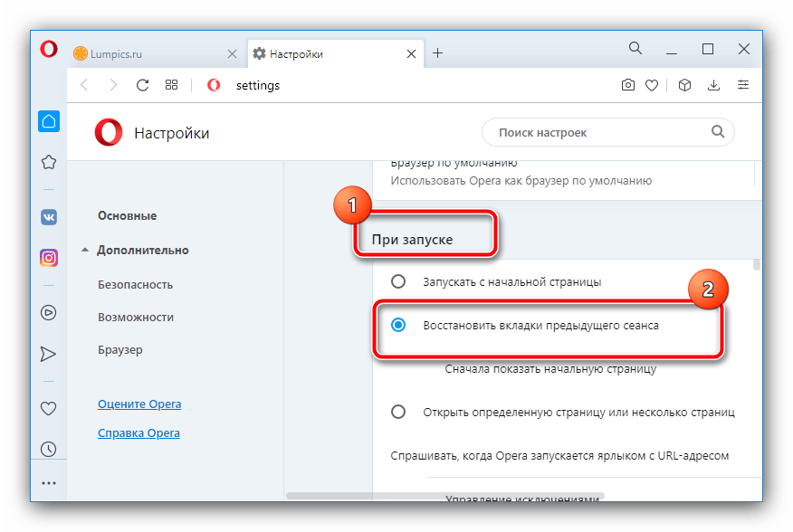This screenshot has height=532, width=793.
Task: Open Instagram from the sidebar
Action: coord(49,258)
